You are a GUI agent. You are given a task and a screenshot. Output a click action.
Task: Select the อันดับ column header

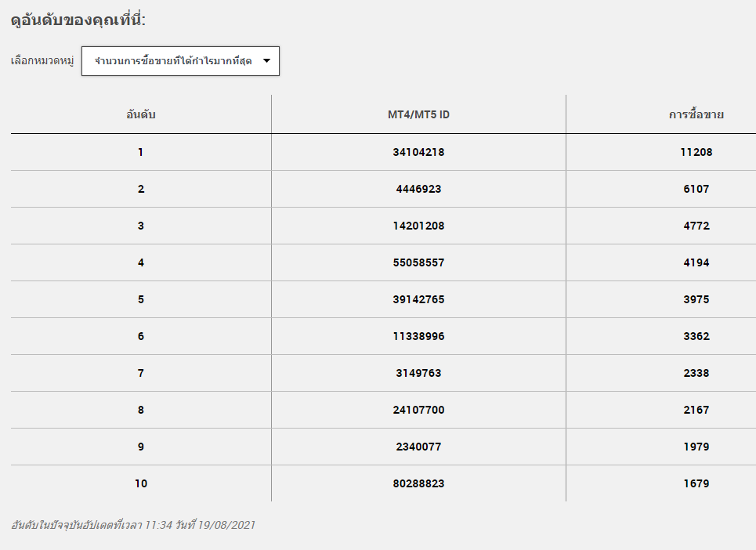click(x=141, y=114)
